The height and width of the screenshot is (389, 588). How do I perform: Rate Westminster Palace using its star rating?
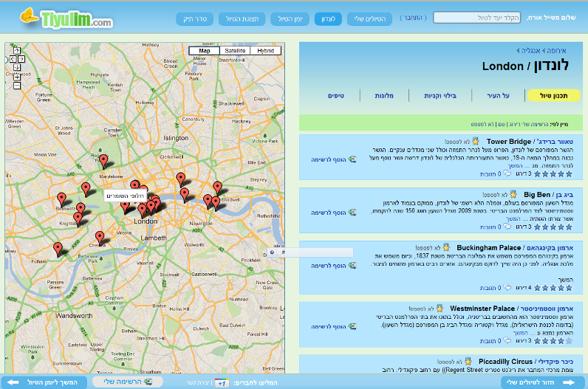553,341
